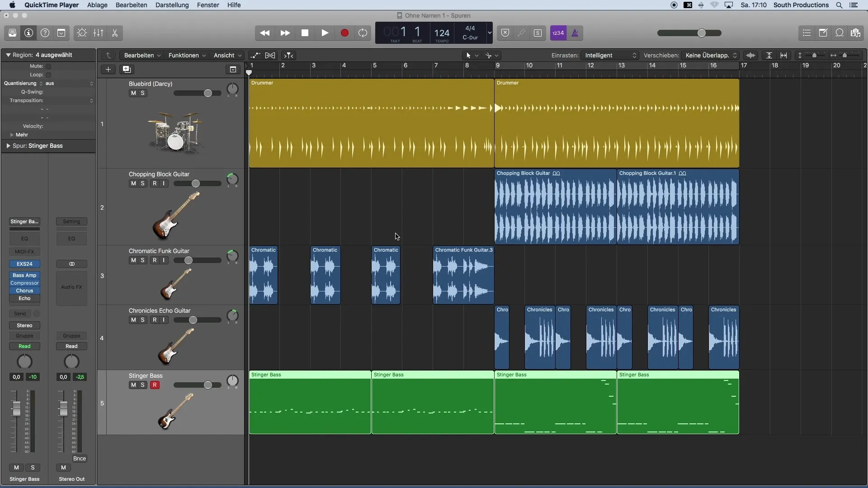
Task: Open the media Browser icon
Action: (x=855, y=33)
